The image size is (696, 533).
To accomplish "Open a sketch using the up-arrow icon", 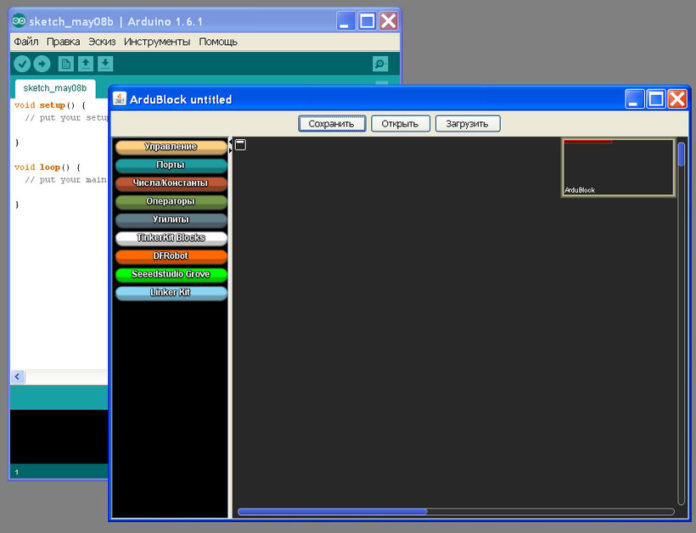I will click(86, 64).
